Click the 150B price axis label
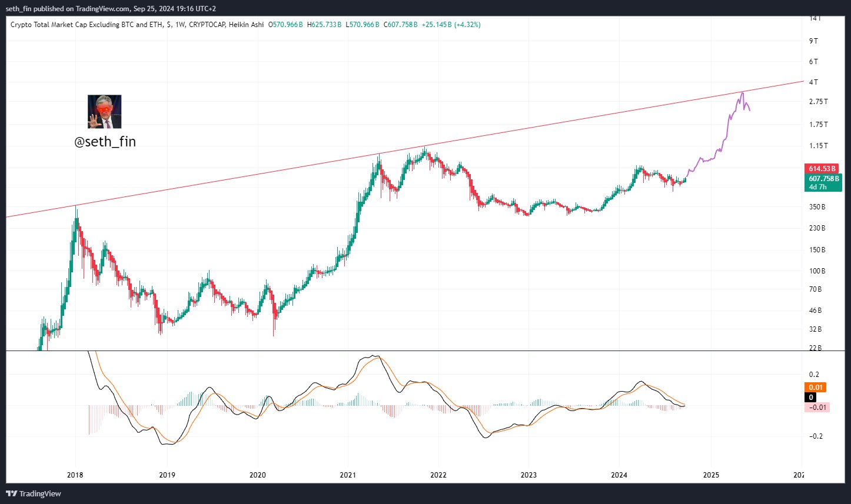The height and width of the screenshot is (504, 851). pyautogui.click(x=817, y=250)
